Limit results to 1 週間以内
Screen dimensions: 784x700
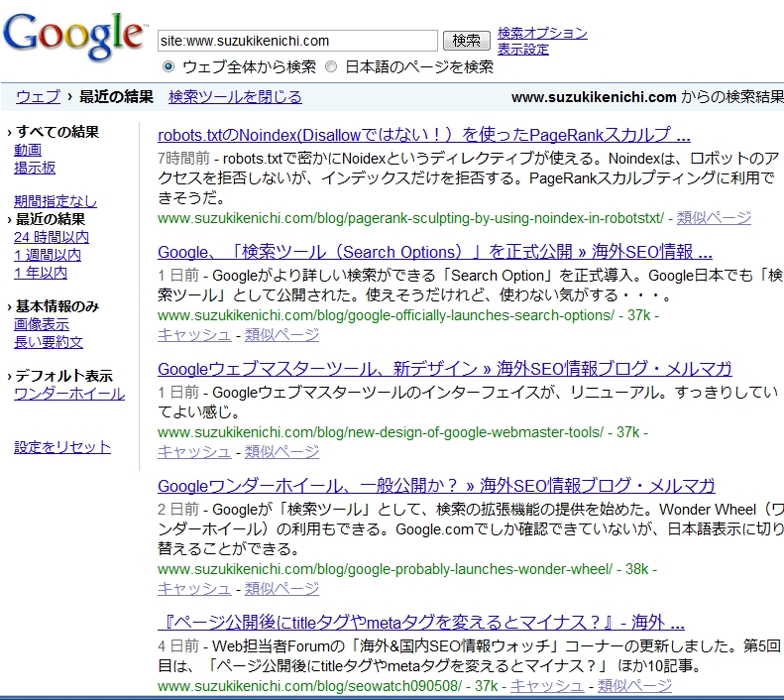point(48,255)
